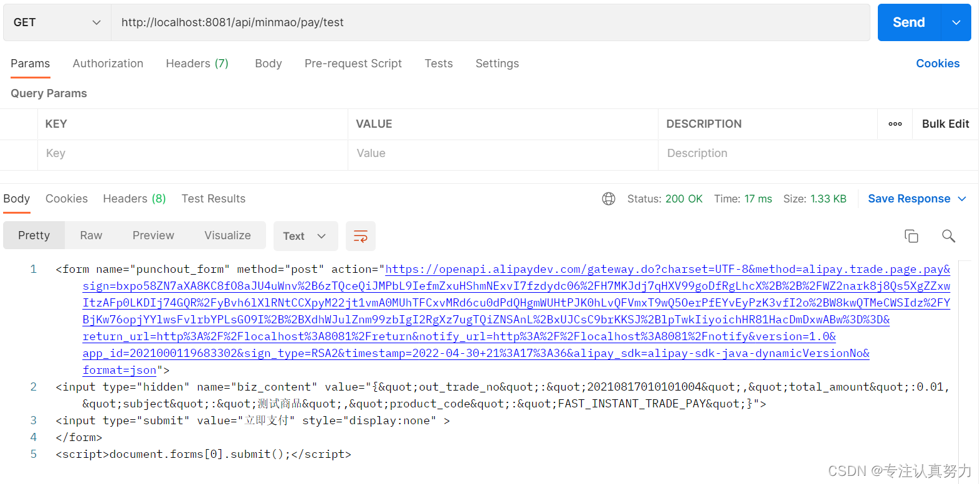
Task: Click the Query Params heading
Action: click(49, 93)
